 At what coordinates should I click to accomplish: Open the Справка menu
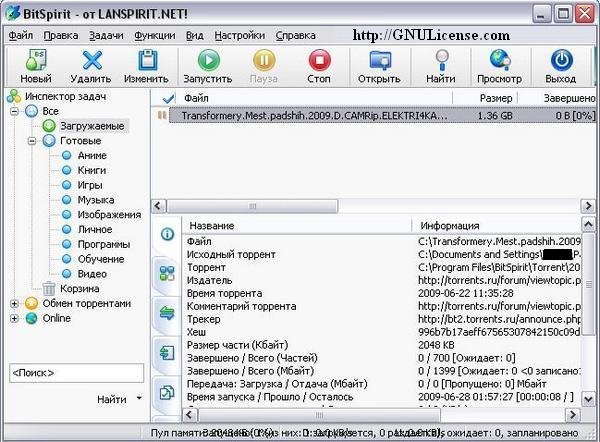[x=296, y=35]
